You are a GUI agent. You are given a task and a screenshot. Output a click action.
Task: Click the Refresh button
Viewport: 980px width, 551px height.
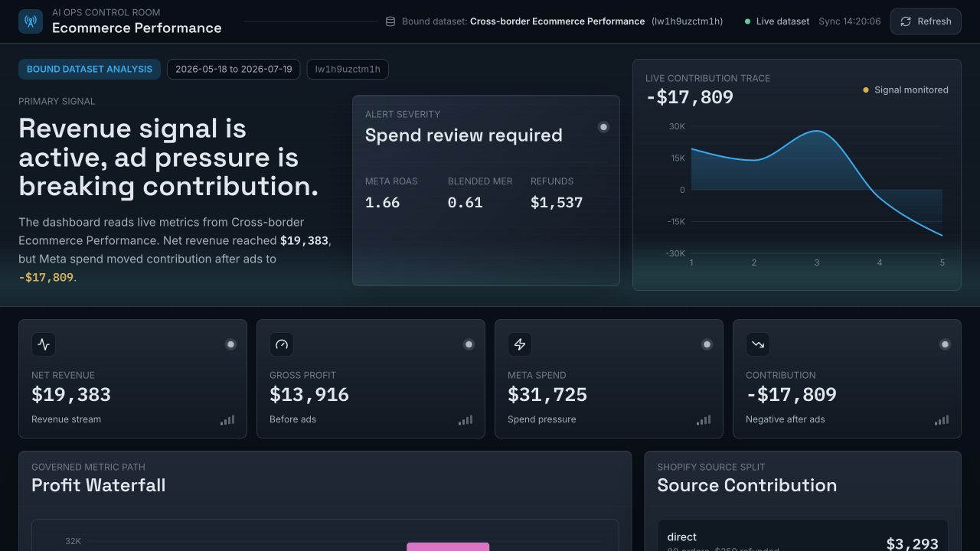tap(926, 21)
